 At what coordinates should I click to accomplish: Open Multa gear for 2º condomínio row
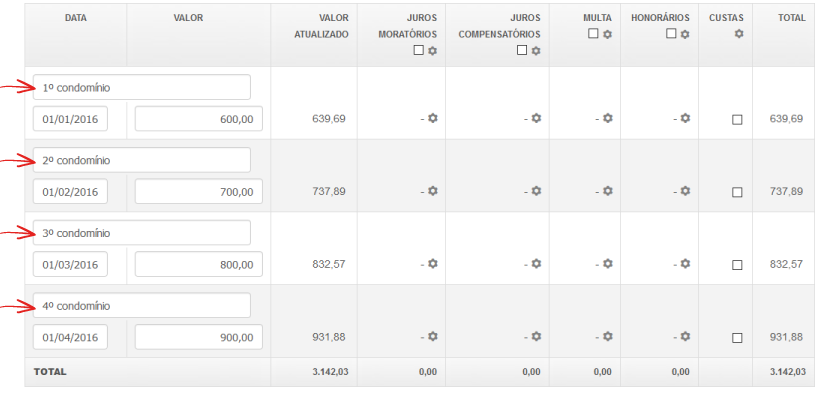607,191
